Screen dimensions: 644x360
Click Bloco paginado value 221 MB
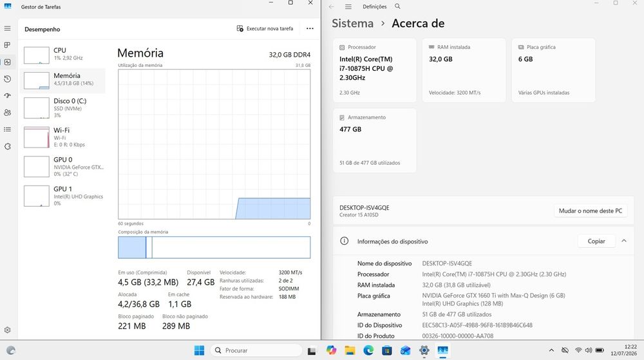[132, 326]
